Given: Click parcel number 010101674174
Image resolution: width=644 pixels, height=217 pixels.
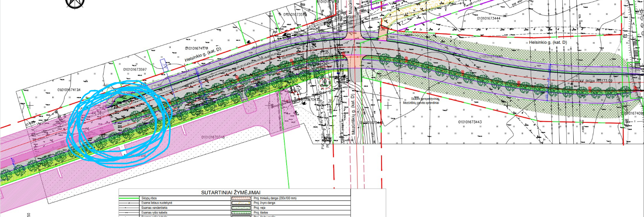Looking at the screenshot, I should pyautogui.click(x=69, y=90).
